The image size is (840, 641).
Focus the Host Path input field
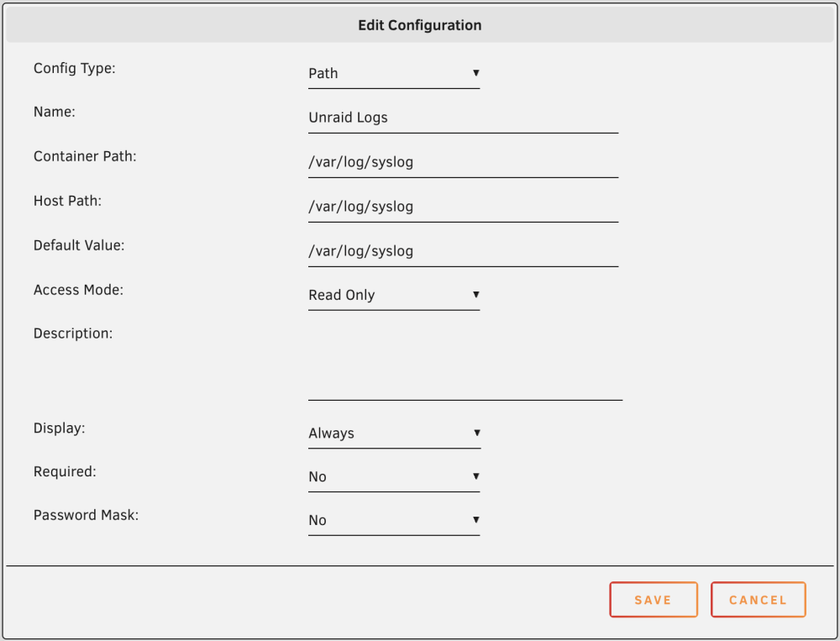464,207
